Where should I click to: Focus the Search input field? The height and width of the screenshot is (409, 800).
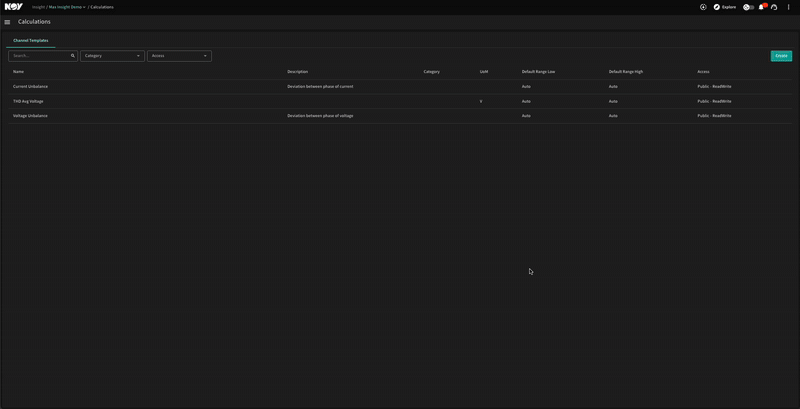[x=43, y=56]
